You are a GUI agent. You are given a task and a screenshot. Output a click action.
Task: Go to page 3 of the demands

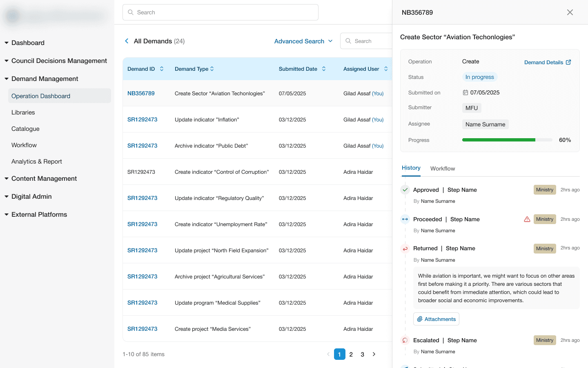click(362, 354)
